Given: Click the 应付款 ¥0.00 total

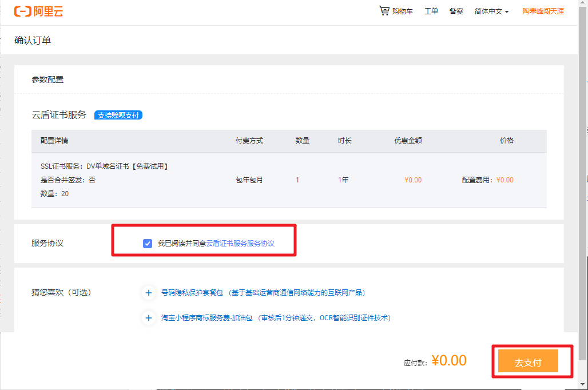Looking at the screenshot, I should point(435,361).
